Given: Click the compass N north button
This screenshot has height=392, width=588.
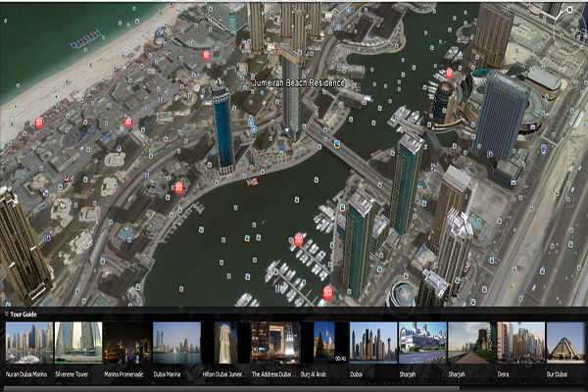Looking at the screenshot, I should 569,10.
